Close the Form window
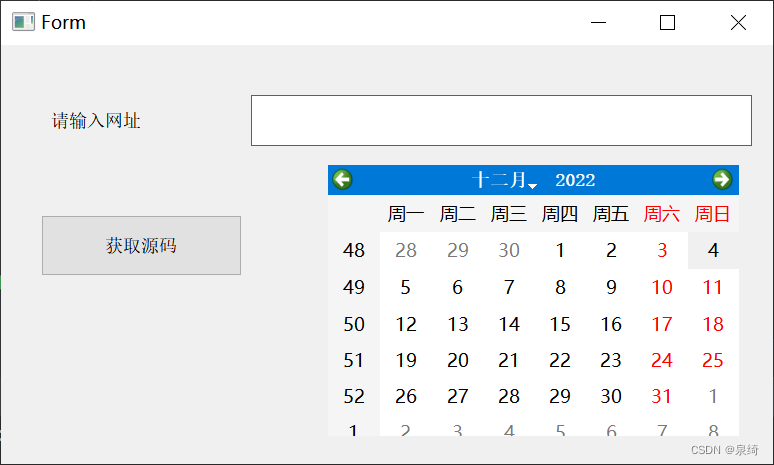The image size is (774, 465). coord(738,22)
